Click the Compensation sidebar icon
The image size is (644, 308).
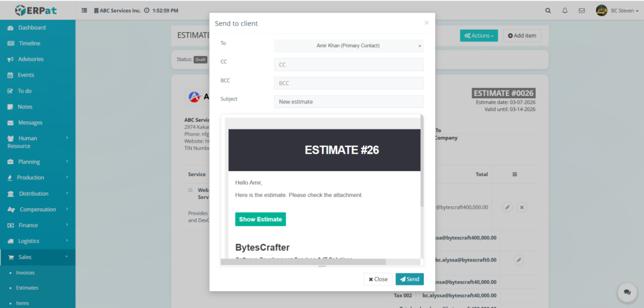[11, 209]
